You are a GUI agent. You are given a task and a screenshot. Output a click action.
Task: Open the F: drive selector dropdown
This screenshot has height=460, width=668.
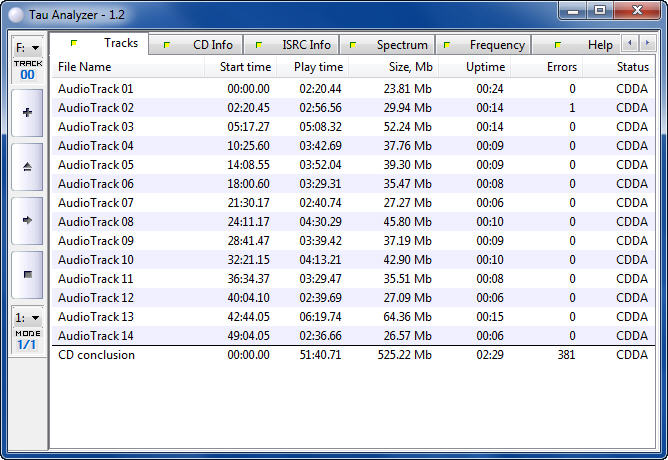point(27,47)
